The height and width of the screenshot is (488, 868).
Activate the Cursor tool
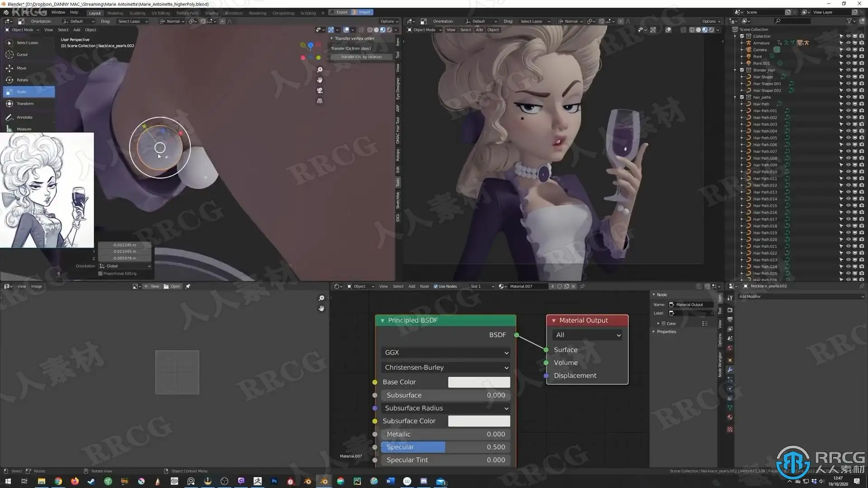29,55
